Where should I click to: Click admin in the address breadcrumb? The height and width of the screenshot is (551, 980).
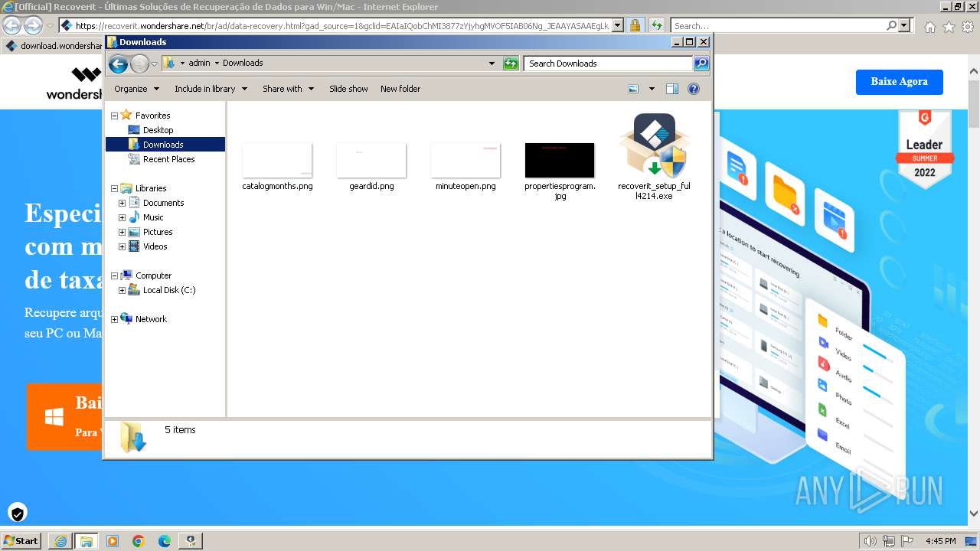pyautogui.click(x=199, y=64)
